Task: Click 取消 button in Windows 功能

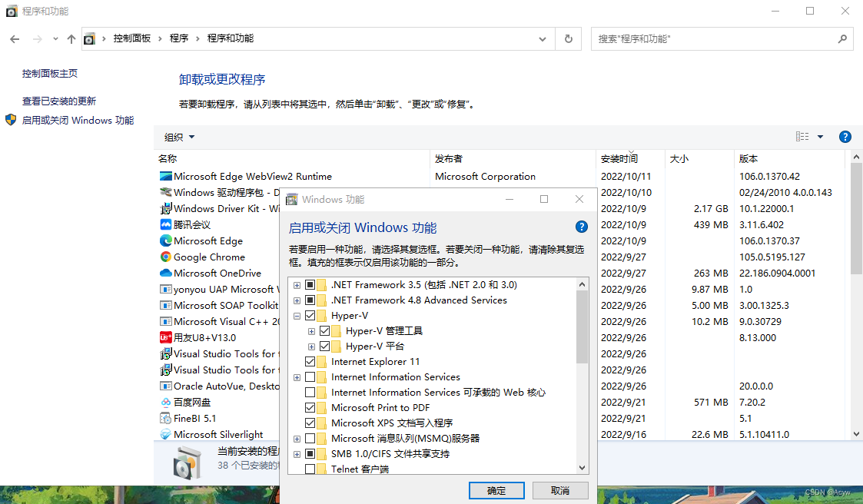Action: click(560, 490)
